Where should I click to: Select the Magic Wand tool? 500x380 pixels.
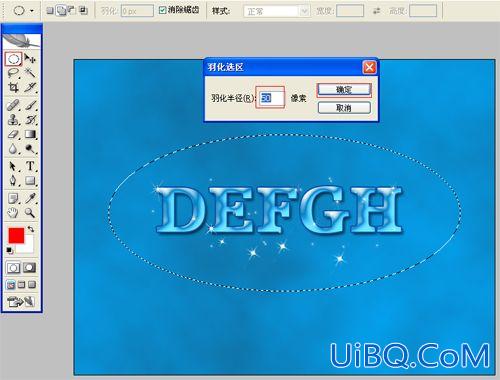click(x=30, y=73)
